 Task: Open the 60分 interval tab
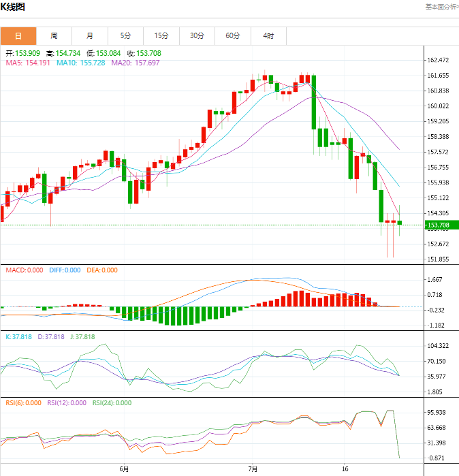pos(232,36)
